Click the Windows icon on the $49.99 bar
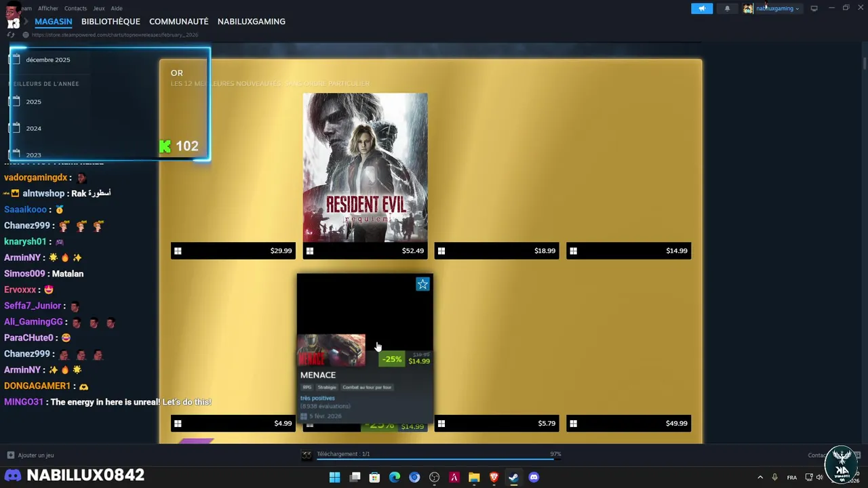This screenshot has height=488, width=868. click(x=573, y=424)
